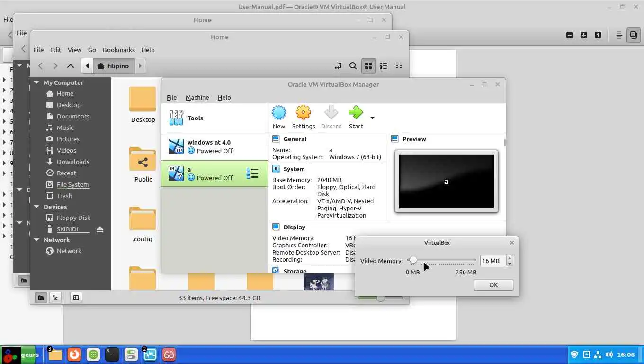Viewport: 644px width, 364px height.
Task: Click the right path arrow after filipino
Action: coord(140,66)
